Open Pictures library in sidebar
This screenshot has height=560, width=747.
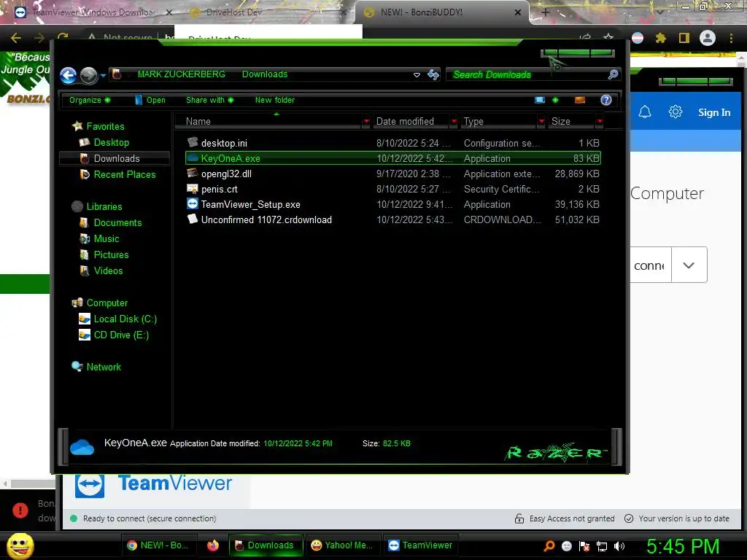point(111,254)
